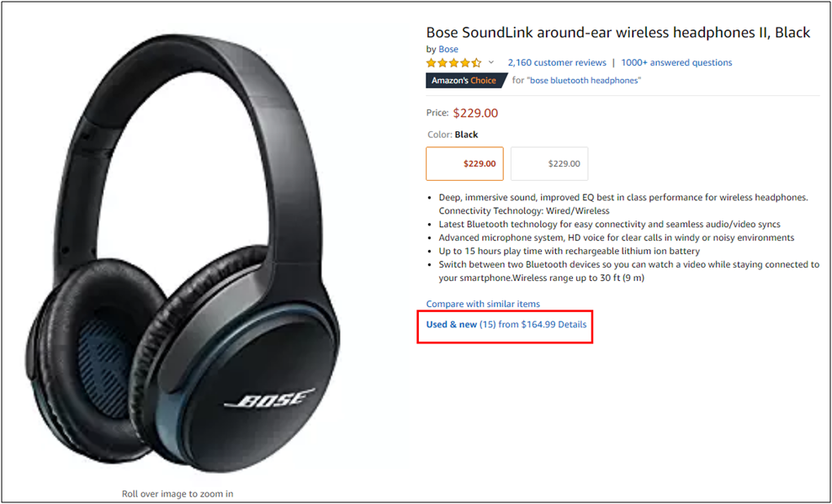Expand the rating breakdown chevron

pyautogui.click(x=491, y=63)
